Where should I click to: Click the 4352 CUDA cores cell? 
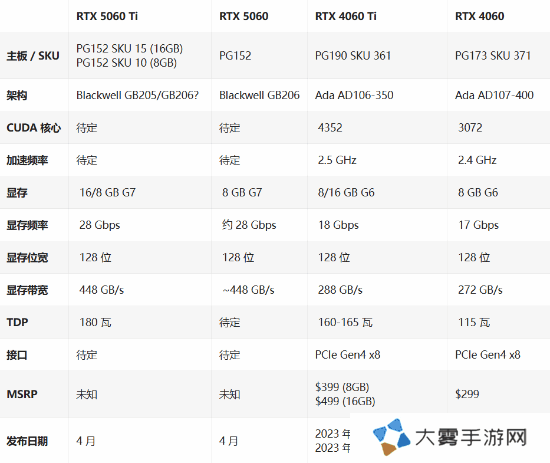click(x=330, y=128)
